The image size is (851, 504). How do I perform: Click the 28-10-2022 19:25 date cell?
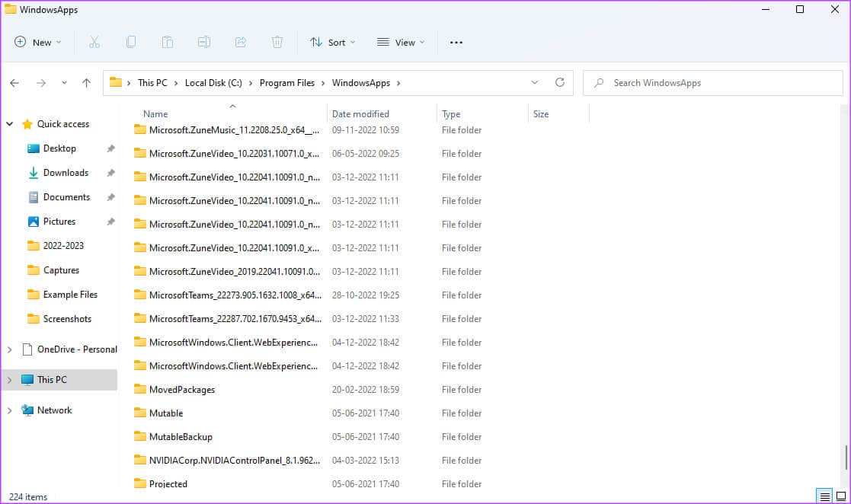(365, 295)
